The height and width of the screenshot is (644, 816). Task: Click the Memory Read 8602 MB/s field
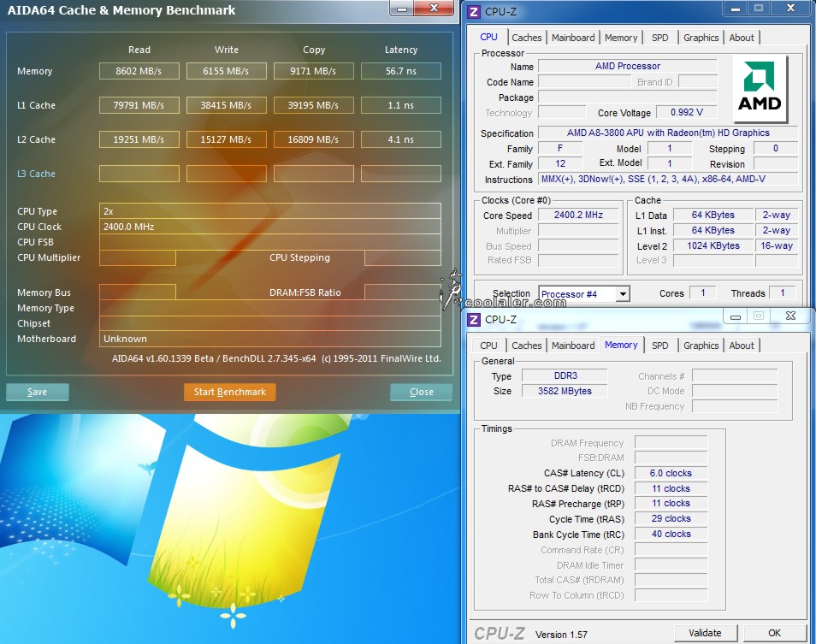[x=139, y=71]
